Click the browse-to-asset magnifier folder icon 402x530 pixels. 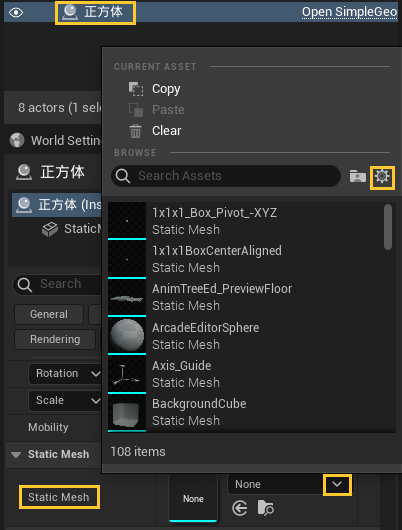coord(265,508)
